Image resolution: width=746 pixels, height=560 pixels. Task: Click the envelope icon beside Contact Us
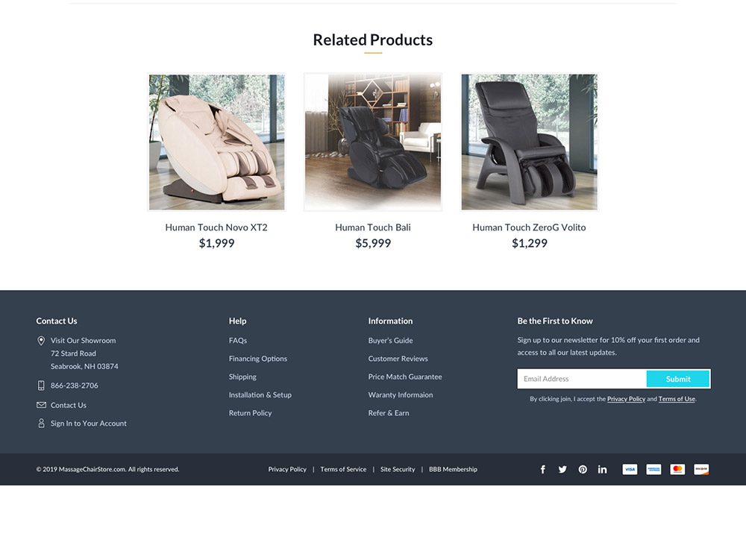coord(41,405)
